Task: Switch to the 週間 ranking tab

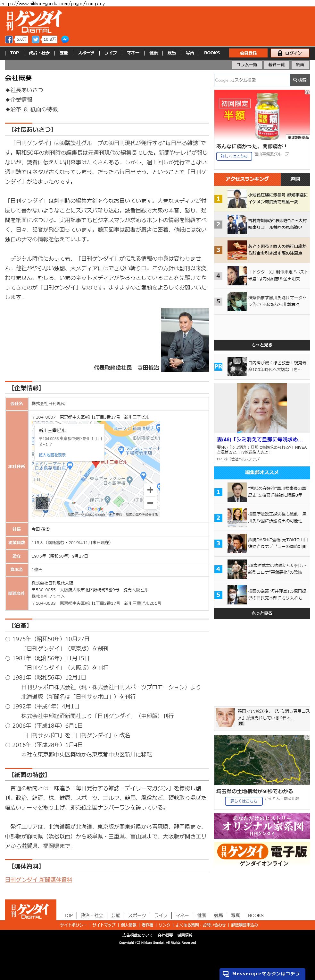Action: [x=295, y=179]
